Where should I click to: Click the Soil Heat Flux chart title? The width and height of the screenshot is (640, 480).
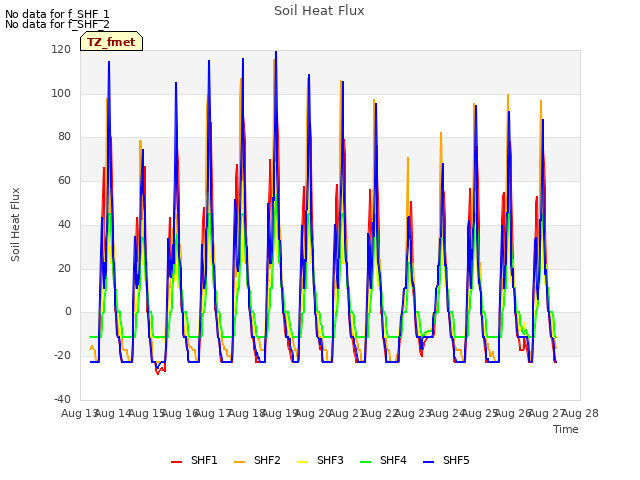[x=319, y=11]
